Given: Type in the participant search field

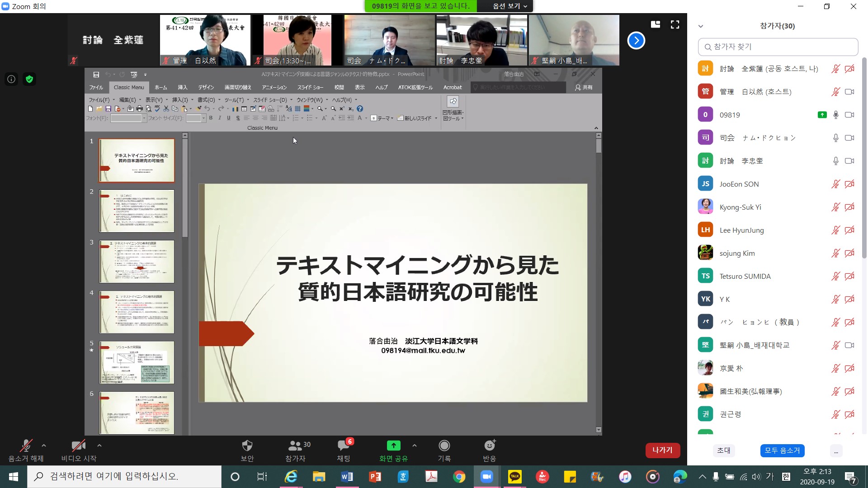Looking at the screenshot, I should (778, 47).
